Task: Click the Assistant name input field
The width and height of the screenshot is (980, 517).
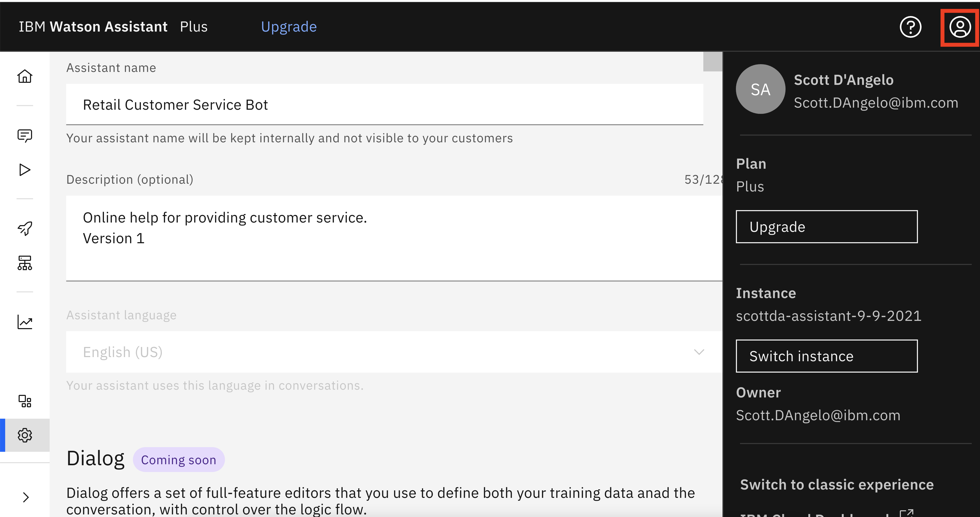Action: tap(384, 105)
